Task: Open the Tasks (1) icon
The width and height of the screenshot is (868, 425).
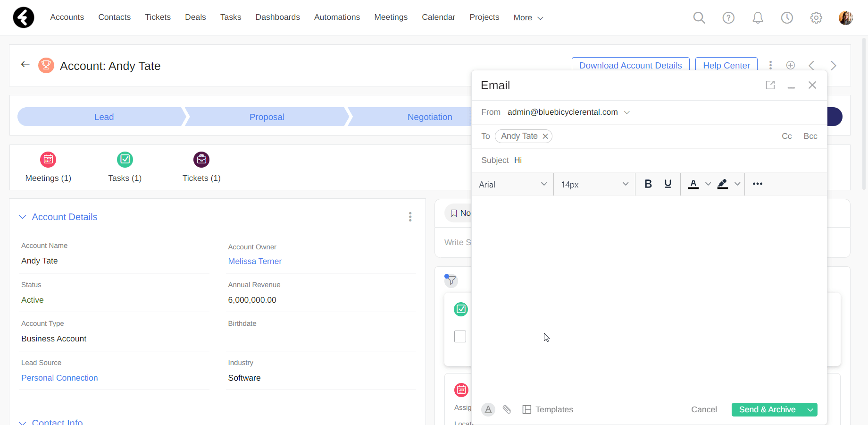Action: 125,160
